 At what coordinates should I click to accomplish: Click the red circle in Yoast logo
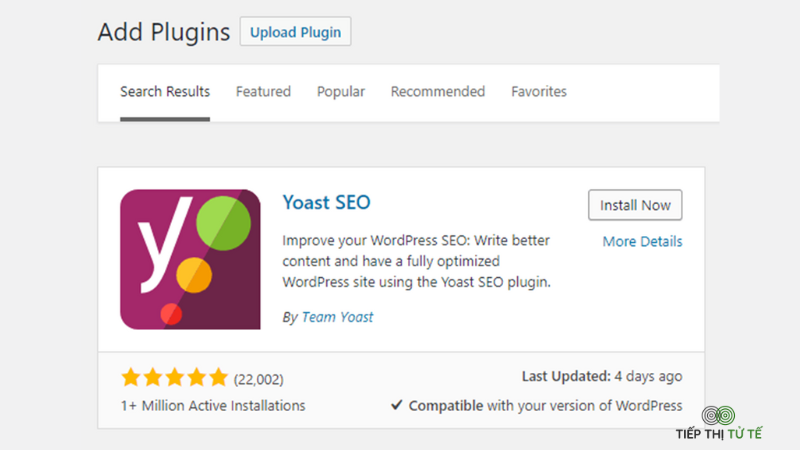pyautogui.click(x=171, y=314)
